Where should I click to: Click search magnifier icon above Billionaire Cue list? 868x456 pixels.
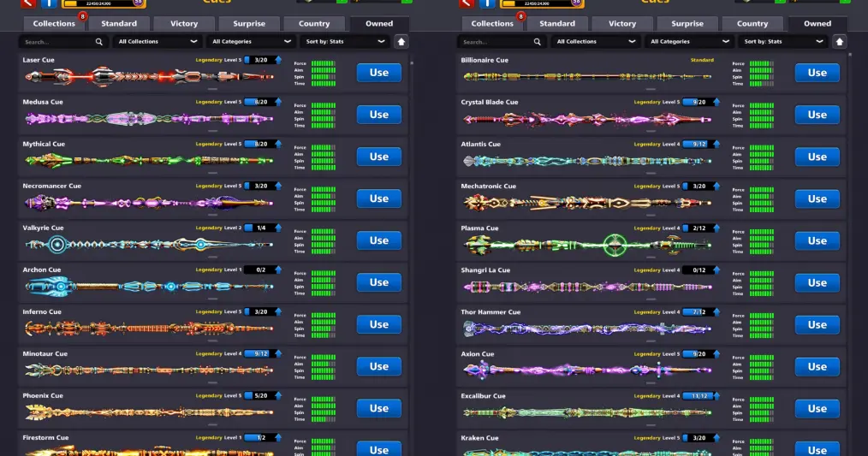[x=538, y=42]
